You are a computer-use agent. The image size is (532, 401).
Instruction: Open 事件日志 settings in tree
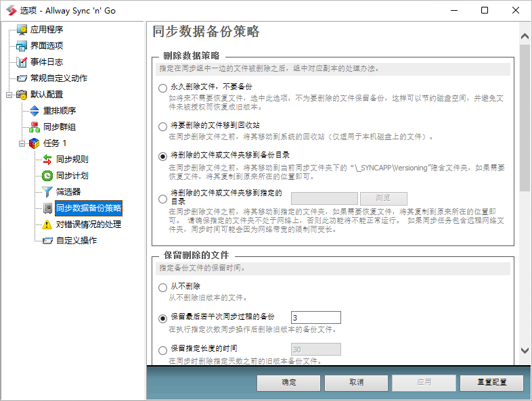pos(47,62)
